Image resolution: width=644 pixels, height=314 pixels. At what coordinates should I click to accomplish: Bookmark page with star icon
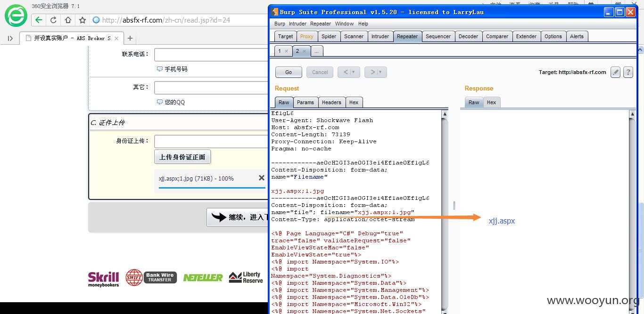point(83,20)
